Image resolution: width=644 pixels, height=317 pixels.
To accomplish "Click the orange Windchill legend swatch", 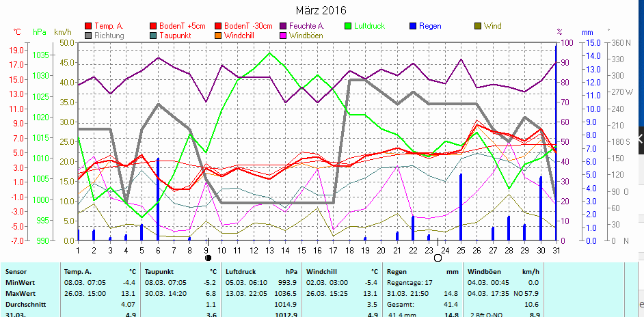I will pos(217,36).
